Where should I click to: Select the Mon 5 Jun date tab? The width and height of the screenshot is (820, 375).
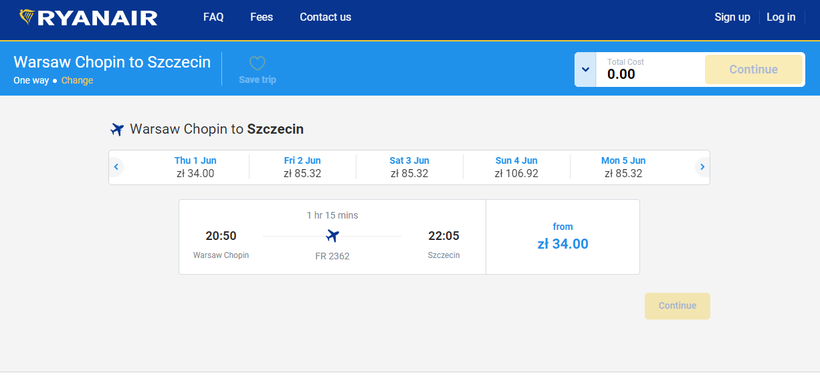pyautogui.click(x=623, y=167)
